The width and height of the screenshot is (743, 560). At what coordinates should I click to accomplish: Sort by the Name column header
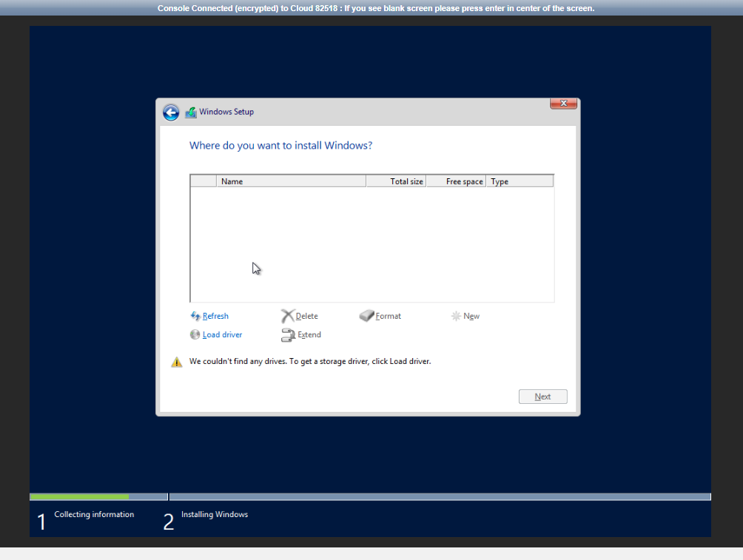pos(292,181)
